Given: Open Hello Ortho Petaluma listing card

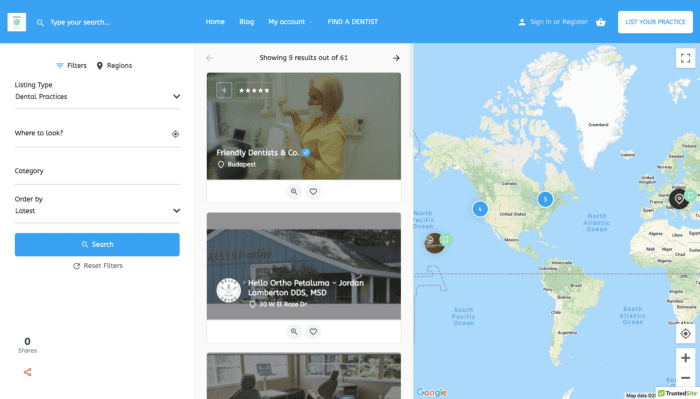Looking at the screenshot, I should click(x=304, y=266).
